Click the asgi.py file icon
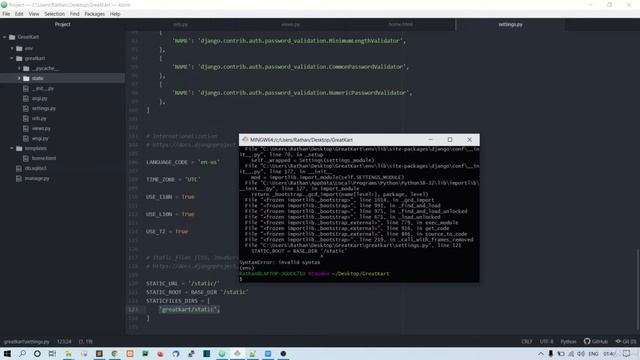Viewport: 640px width, 360px height. point(26,98)
